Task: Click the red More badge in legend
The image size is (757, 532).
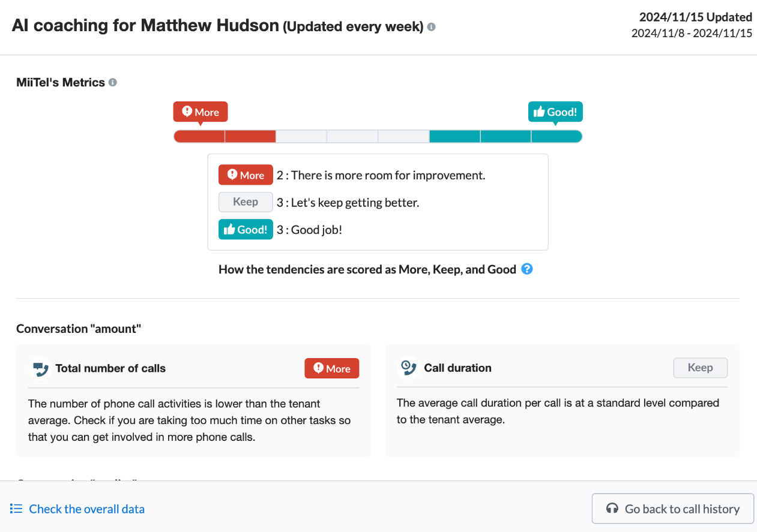Action: click(246, 175)
